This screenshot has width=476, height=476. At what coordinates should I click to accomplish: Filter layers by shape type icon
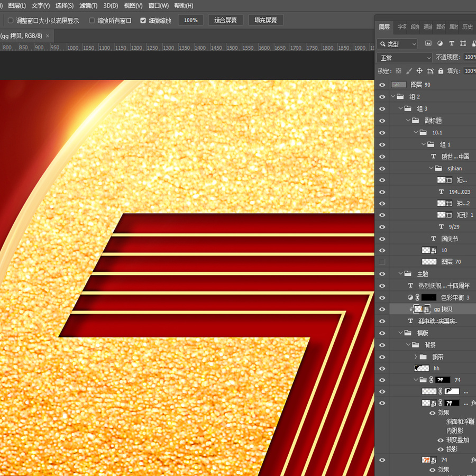[463, 43]
